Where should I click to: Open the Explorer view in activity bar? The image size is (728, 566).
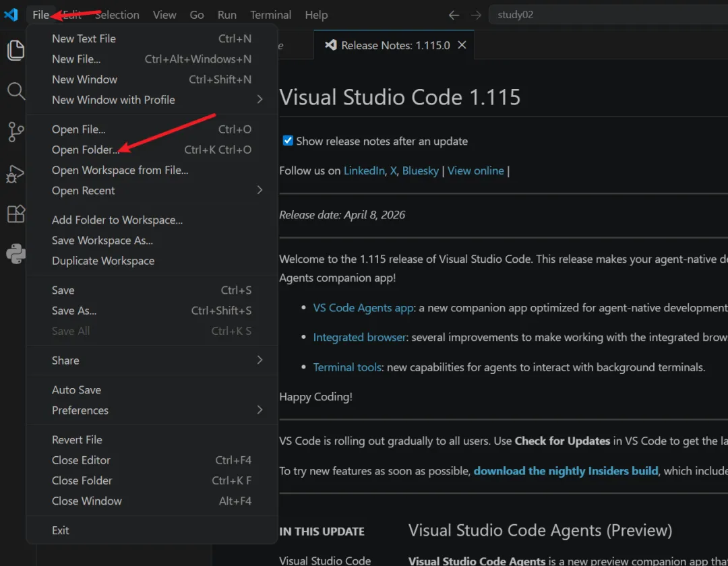pos(16,50)
